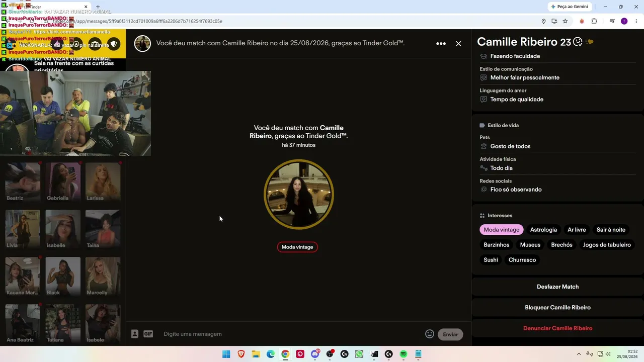Open Ana Beatriz's match thumbnail
Image resolution: width=644 pixels, height=362 pixels.
point(23,323)
